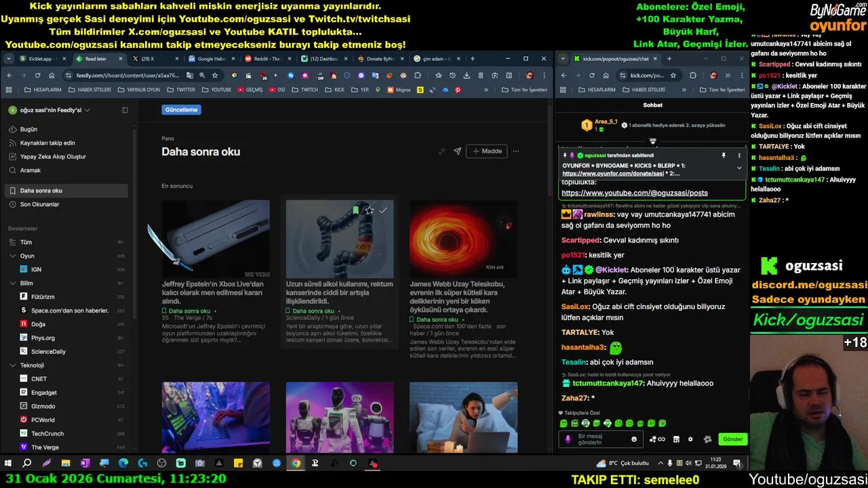Open James Webb black hole article thumbnail

pos(463,239)
